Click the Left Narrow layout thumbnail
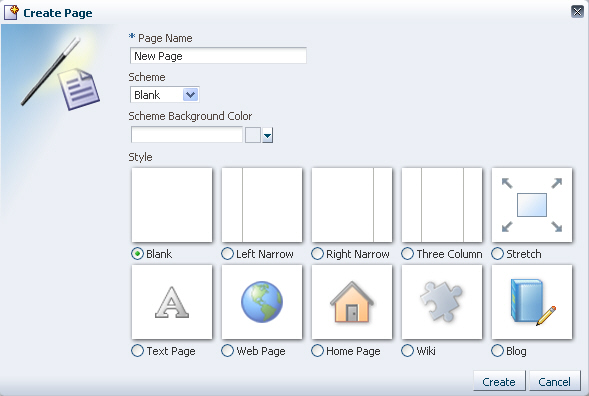 pyautogui.click(x=262, y=205)
